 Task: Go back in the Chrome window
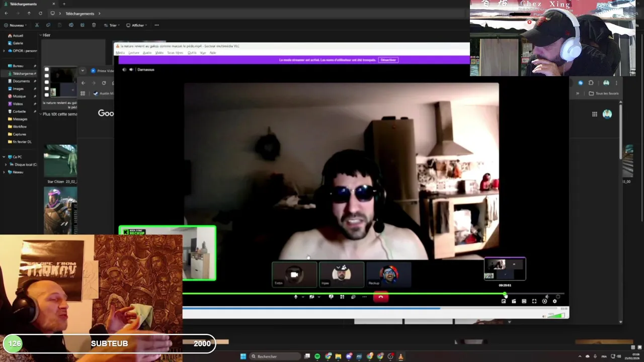click(x=83, y=83)
